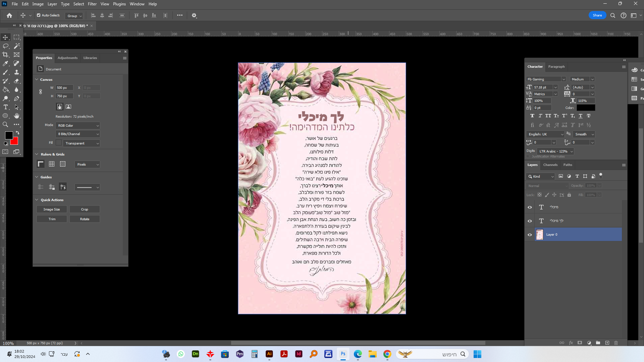Toggle visibility of top text layer
644x362 pixels.
pyautogui.click(x=530, y=207)
